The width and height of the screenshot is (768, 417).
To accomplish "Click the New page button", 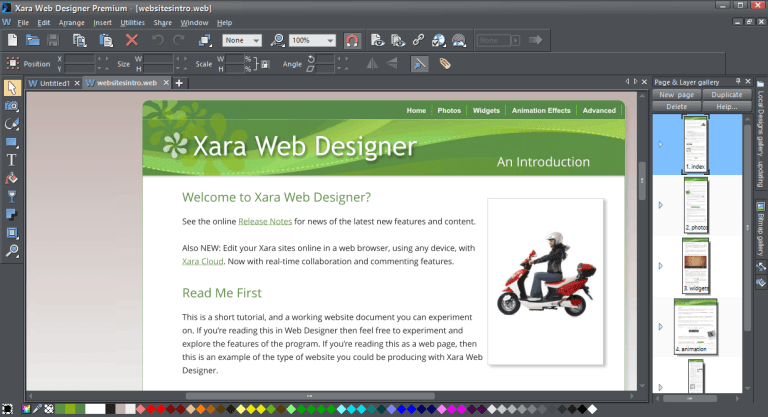I will [x=676, y=95].
